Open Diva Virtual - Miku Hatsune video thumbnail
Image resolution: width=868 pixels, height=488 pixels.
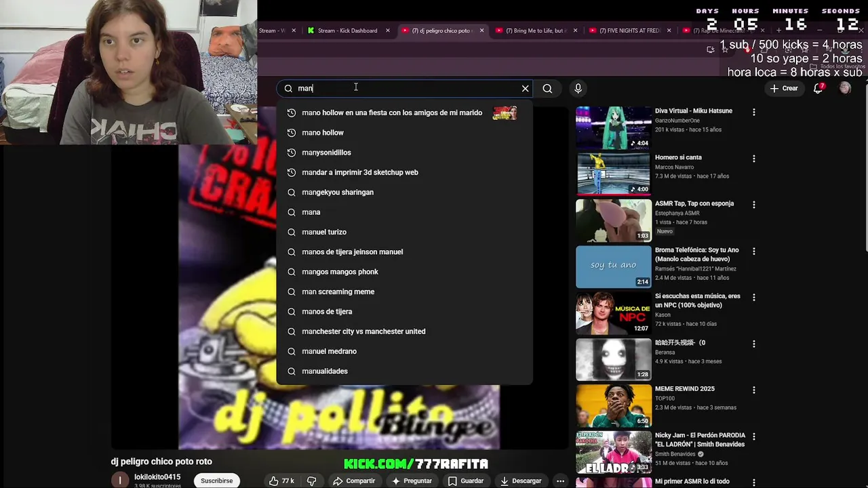614,127
